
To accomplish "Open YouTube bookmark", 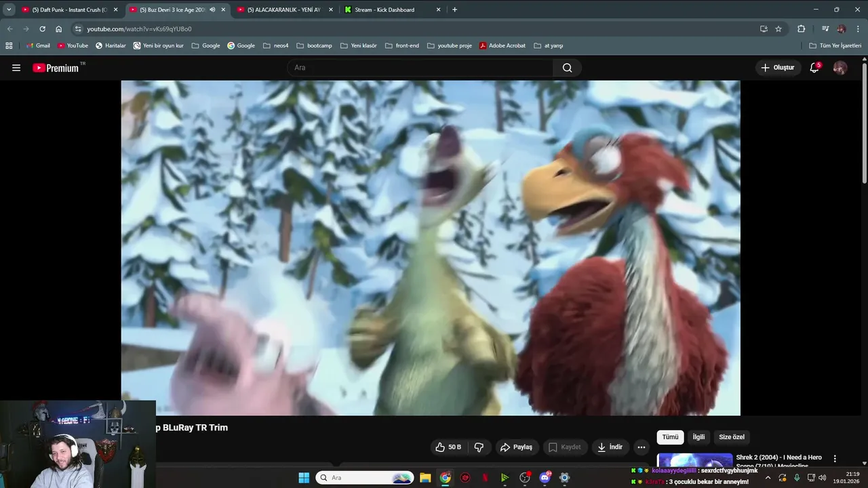I will [x=73, y=45].
